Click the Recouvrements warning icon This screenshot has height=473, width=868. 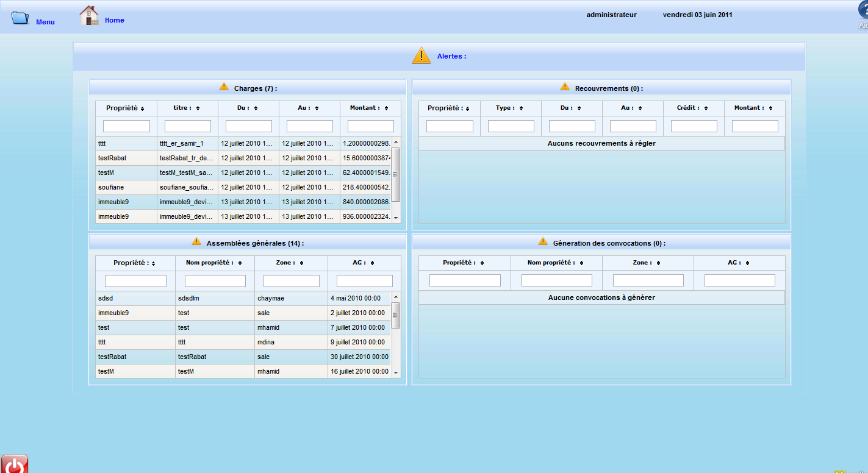point(565,87)
